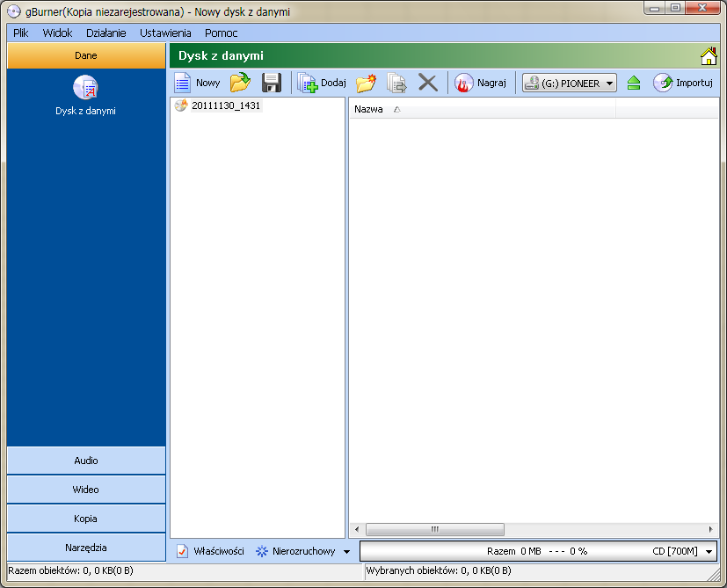The image size is (727, 588).
Task: Open the Plik menu
Action: pos(21,33)
